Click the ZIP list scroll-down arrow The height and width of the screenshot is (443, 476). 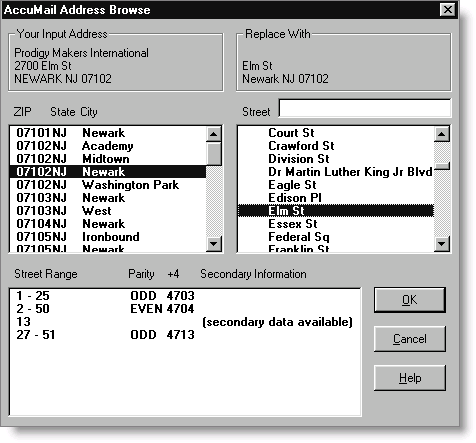click(214, 244)
